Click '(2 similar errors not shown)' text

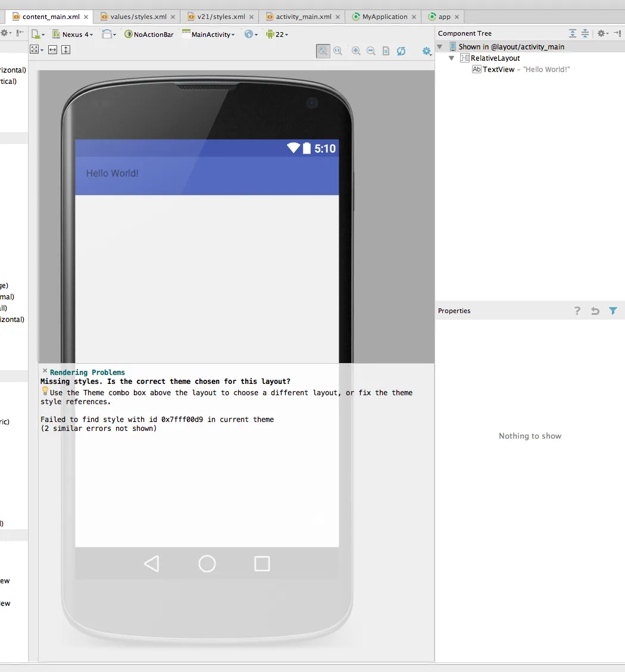pyautogui.click(x=99, y=429)
